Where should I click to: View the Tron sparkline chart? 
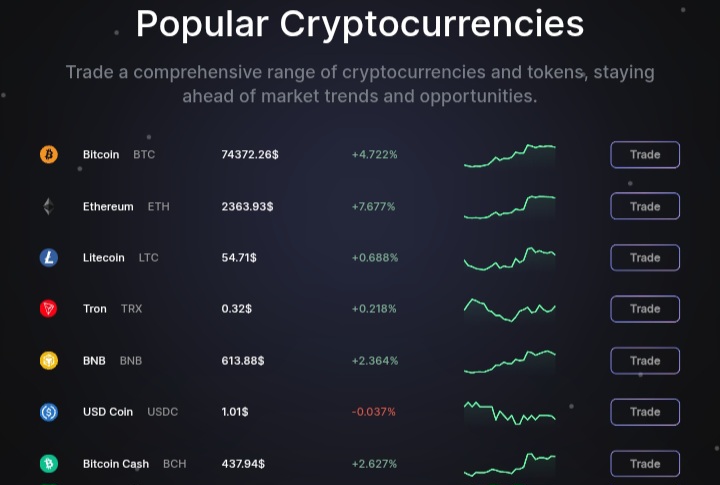tap(509, 309)
